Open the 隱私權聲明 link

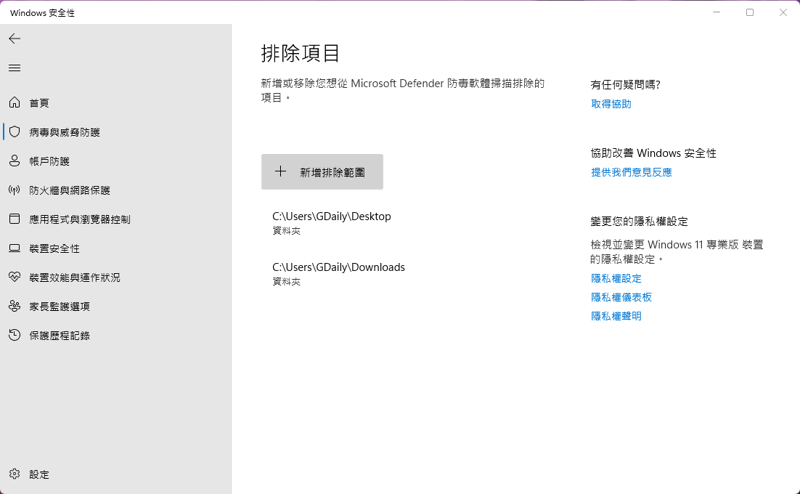(x=616, y=316)
